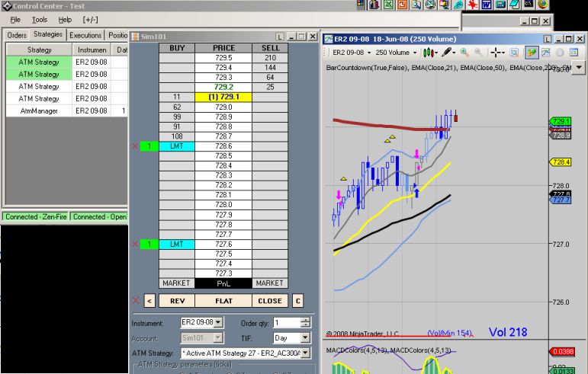Select the LMT order cell at 727.6
This screenshot has width=588, height=374.
177,244
